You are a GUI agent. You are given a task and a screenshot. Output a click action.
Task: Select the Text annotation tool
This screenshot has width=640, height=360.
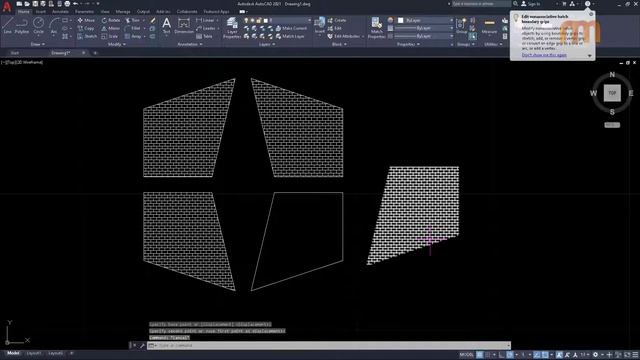(167, 25)
